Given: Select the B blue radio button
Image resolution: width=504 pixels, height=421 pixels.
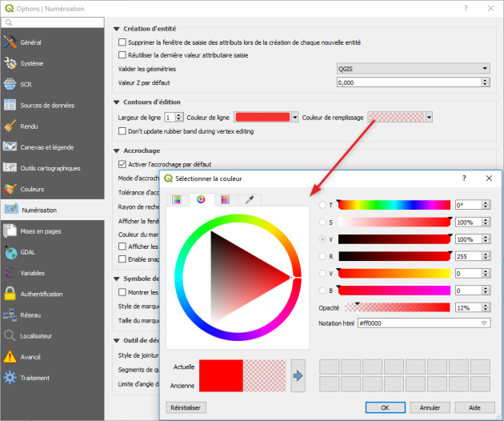Looking at the screenshot, I should tap(322, 291).
